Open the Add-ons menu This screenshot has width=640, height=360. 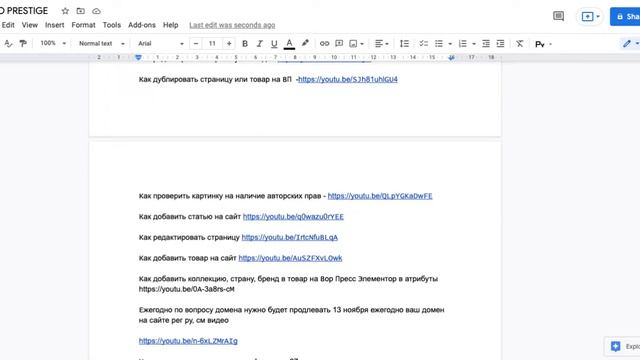coord(142,25)
